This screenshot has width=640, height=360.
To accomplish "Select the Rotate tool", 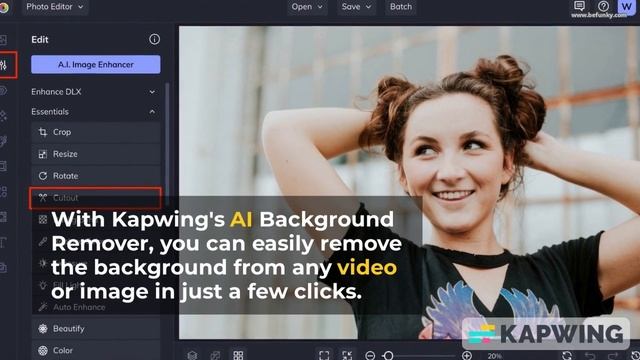I will (x=96, y=176).
